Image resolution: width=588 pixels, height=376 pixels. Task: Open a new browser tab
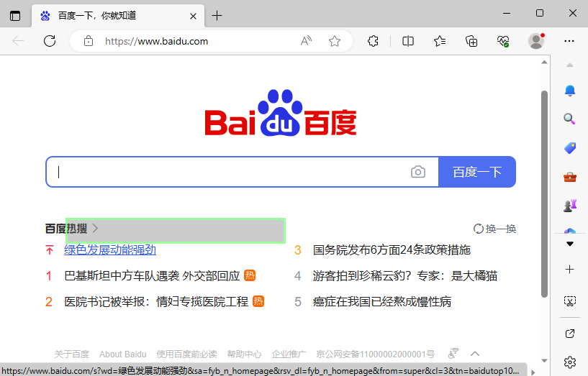tap(217, 15)
